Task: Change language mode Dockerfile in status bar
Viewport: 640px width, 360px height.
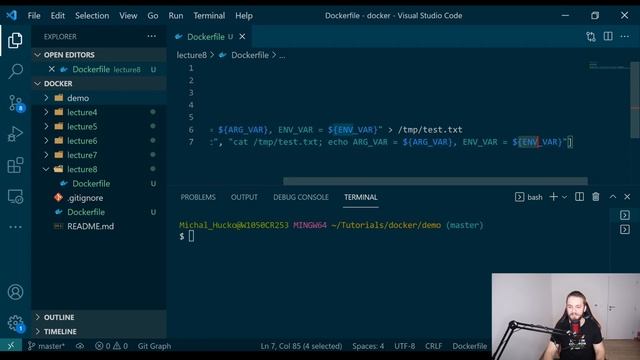Action: click(469, 346)
